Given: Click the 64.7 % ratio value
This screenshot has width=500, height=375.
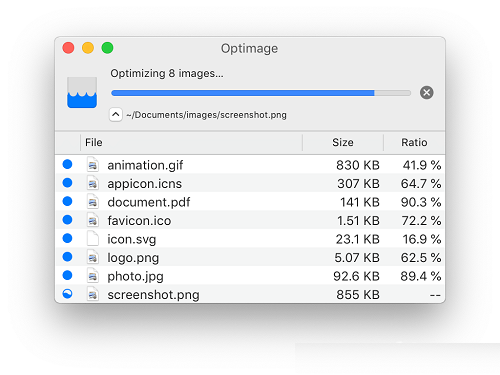Looking at the screenshot, I should click(x=421, y=184).
